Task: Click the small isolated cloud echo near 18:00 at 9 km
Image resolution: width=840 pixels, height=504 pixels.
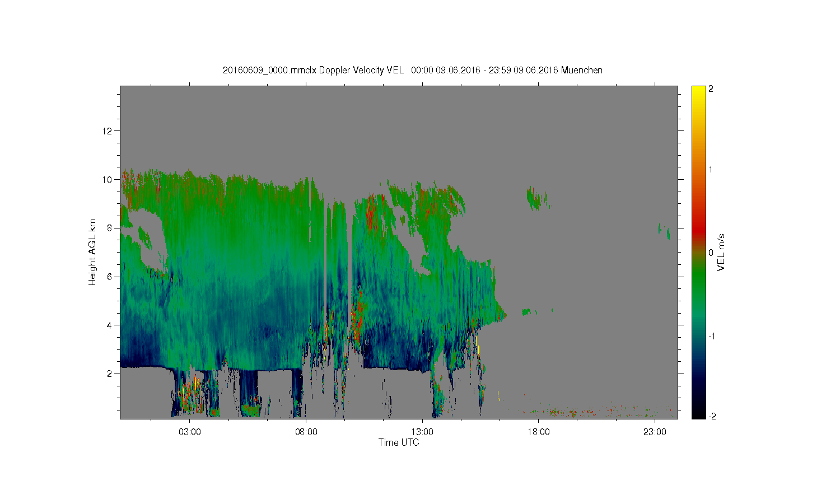Action: 536,199
